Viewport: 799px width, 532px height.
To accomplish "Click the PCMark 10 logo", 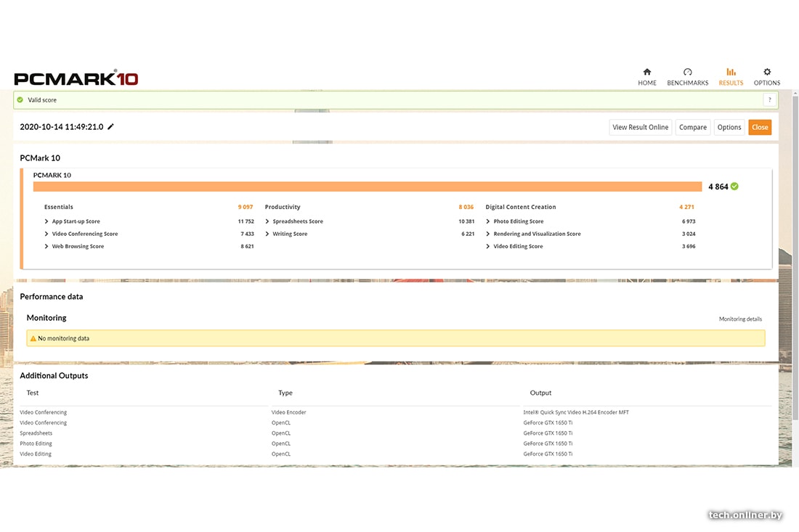I will click(76, 78).
